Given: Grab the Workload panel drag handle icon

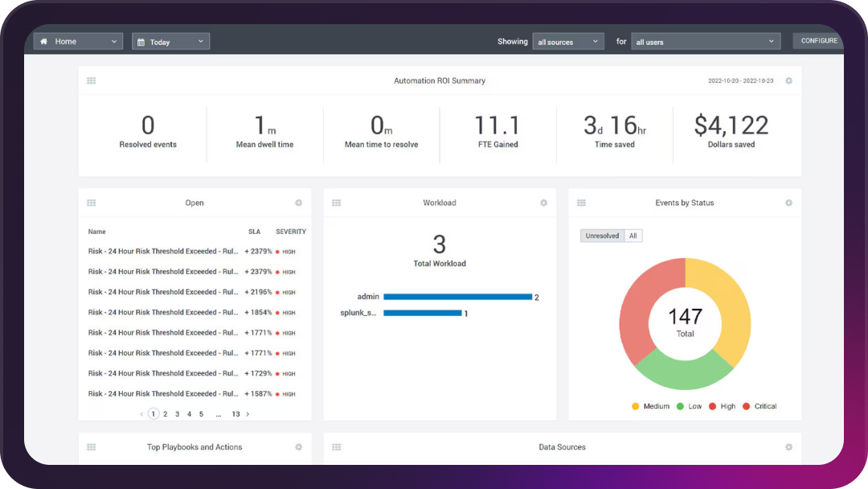Looking at the screenshot, I should [336, 203].
